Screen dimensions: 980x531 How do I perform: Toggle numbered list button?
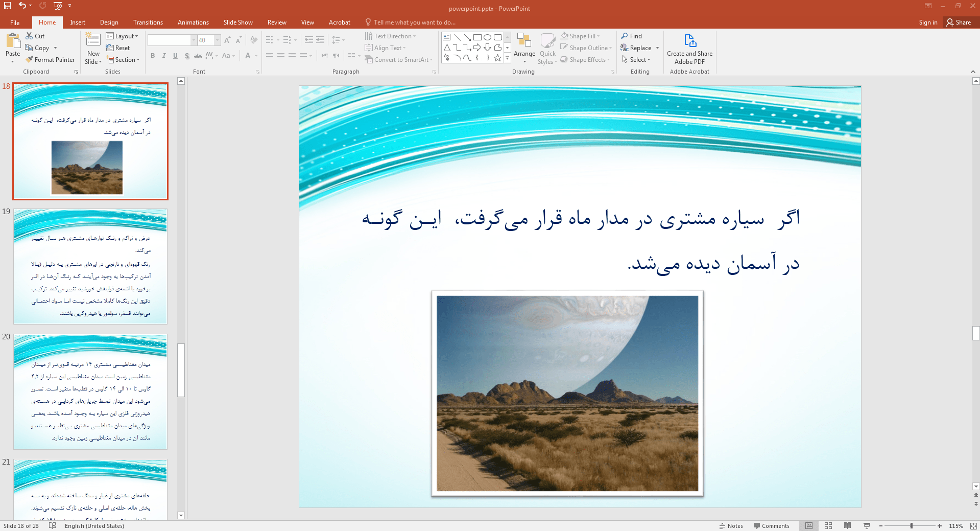click(286, 40)
